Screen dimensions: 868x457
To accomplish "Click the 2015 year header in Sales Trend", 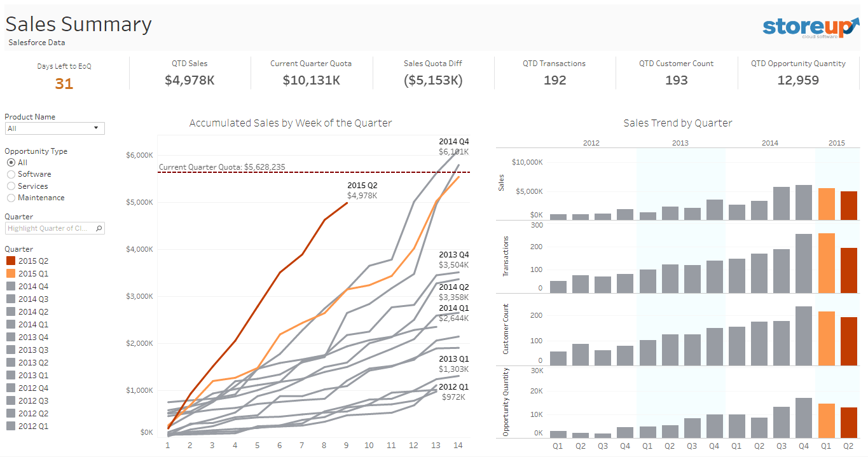I will (837, 143).
